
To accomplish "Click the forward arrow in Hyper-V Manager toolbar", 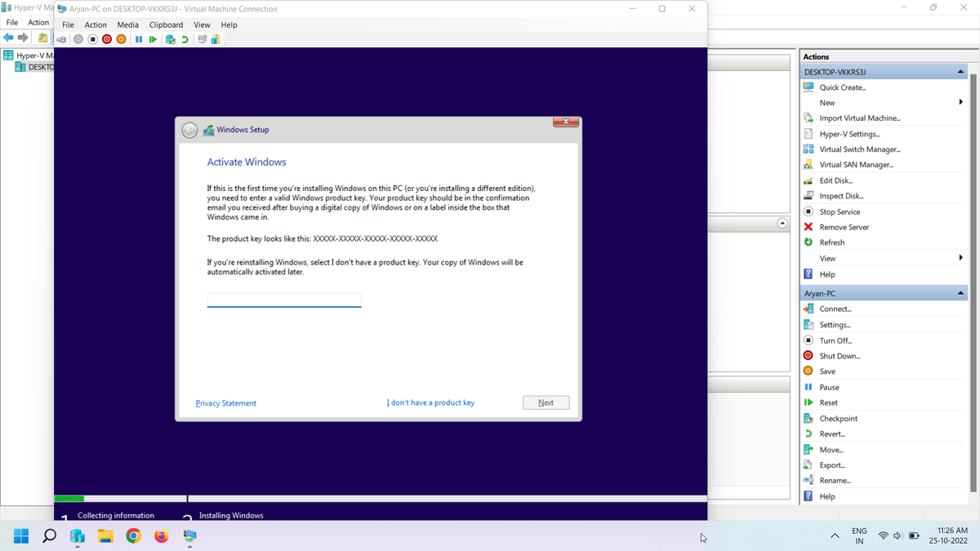I will tap(23, 38).
